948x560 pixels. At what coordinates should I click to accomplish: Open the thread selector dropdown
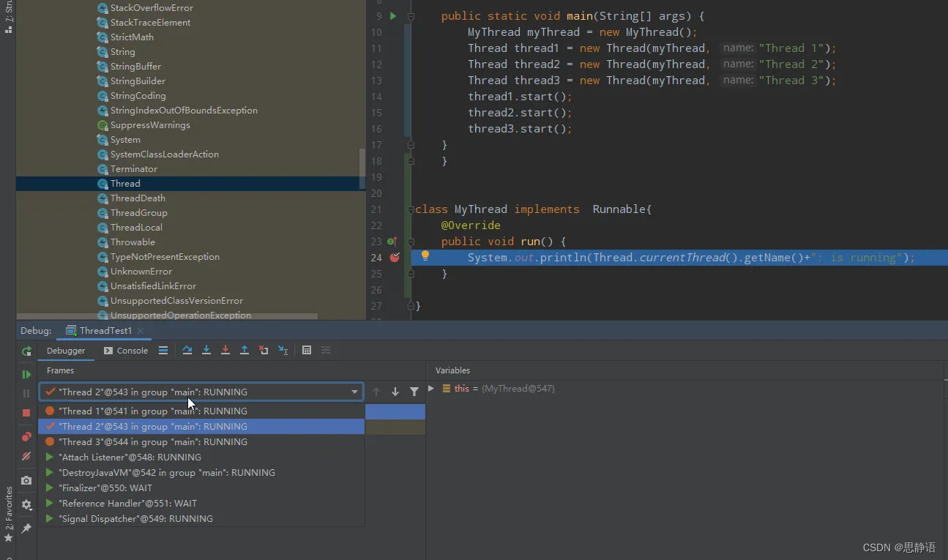point(201,392)
